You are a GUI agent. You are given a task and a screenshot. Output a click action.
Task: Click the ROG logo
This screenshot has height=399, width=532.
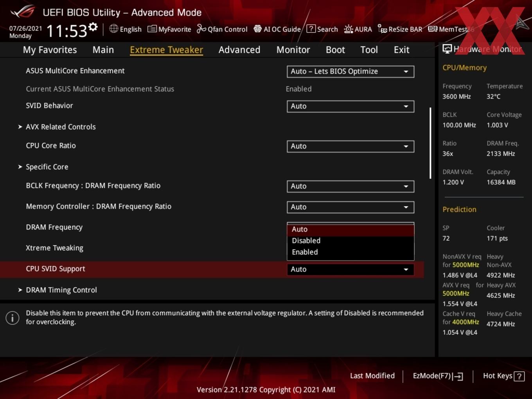(x=23, y=12)
